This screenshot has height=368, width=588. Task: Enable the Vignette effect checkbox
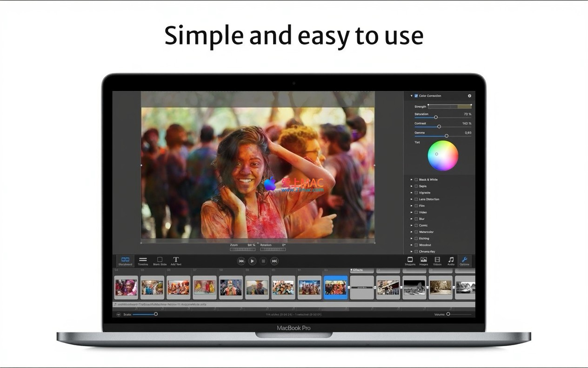[416, 192]
